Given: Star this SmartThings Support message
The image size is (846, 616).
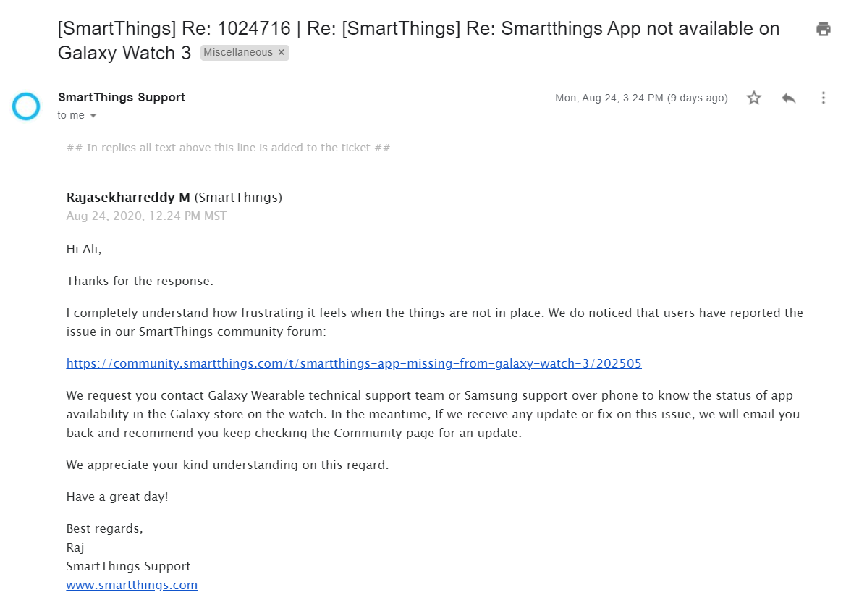Looking at the screenshot, I should [x=754, y=98].
